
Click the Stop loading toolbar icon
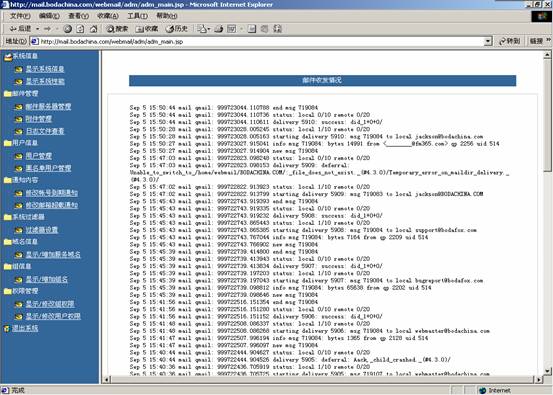point(68,29)
